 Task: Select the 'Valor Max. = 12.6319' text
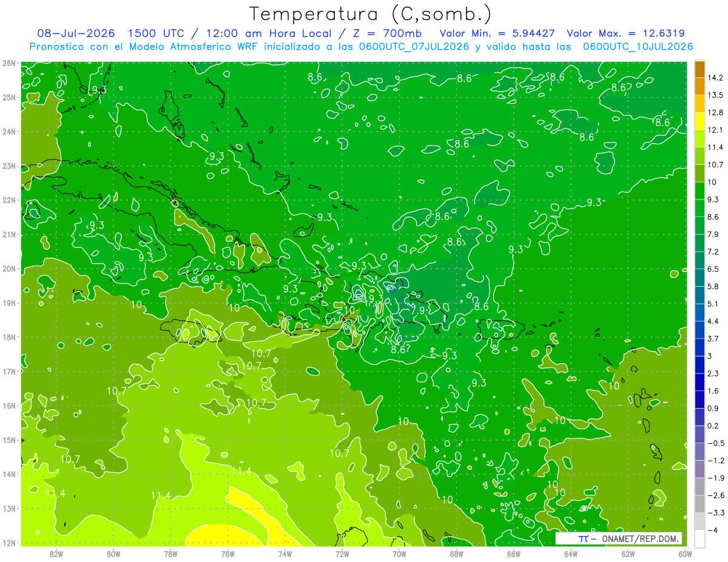(626, 33)
